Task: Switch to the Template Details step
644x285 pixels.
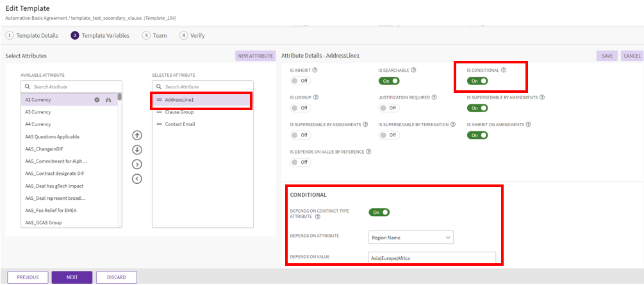Action: [31, 36]
